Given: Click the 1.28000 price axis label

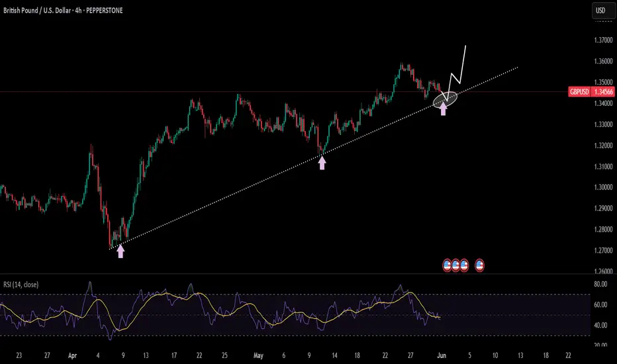Looking at the screenshot, I should click(x=603, y=230).
